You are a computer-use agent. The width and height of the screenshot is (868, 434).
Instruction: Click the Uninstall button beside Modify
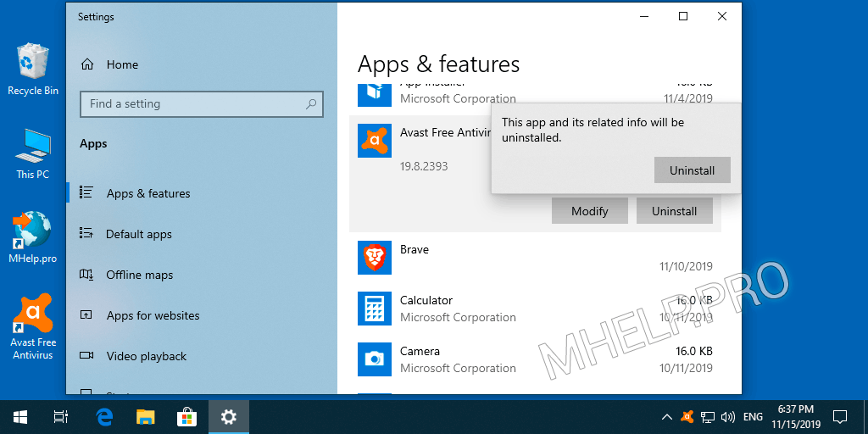674,211
